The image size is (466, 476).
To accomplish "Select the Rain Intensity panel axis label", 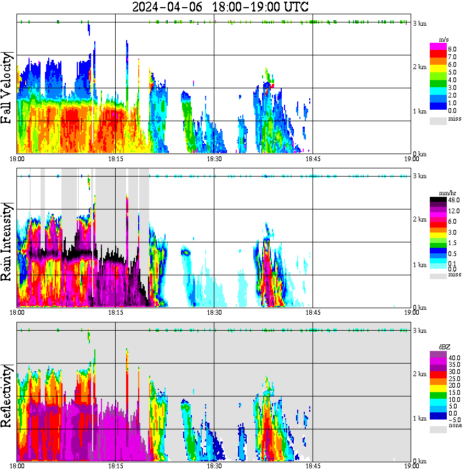I will [7, 242].
